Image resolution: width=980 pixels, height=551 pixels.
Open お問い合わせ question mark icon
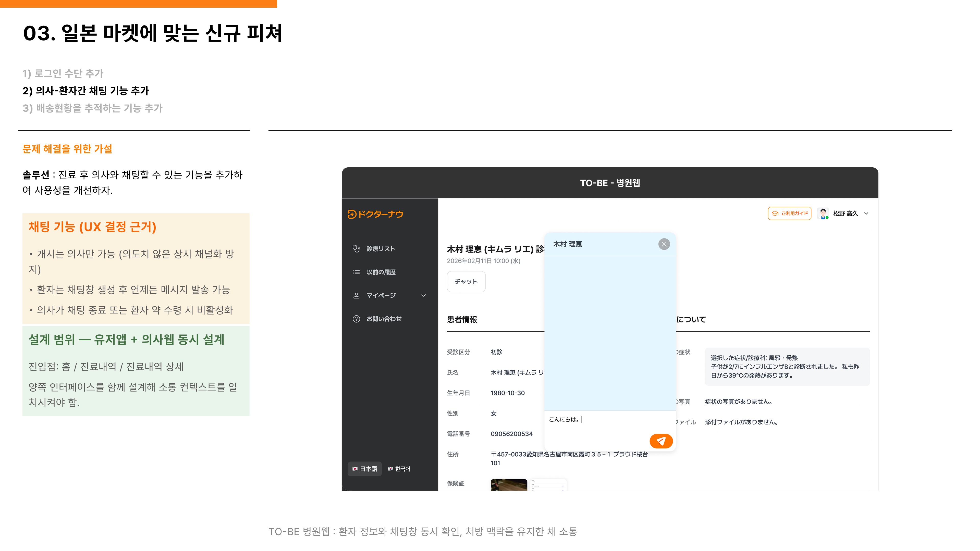(x=356, y=319)
